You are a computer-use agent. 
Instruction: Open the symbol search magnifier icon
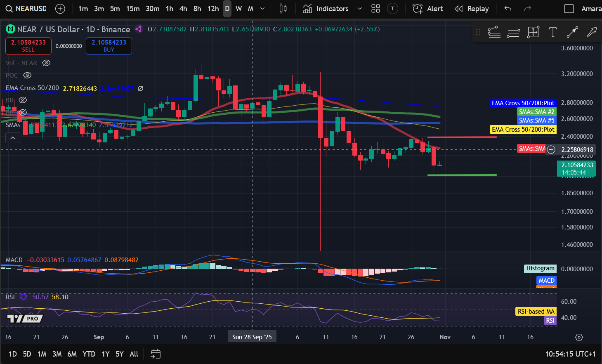click(x=8, y=8)
